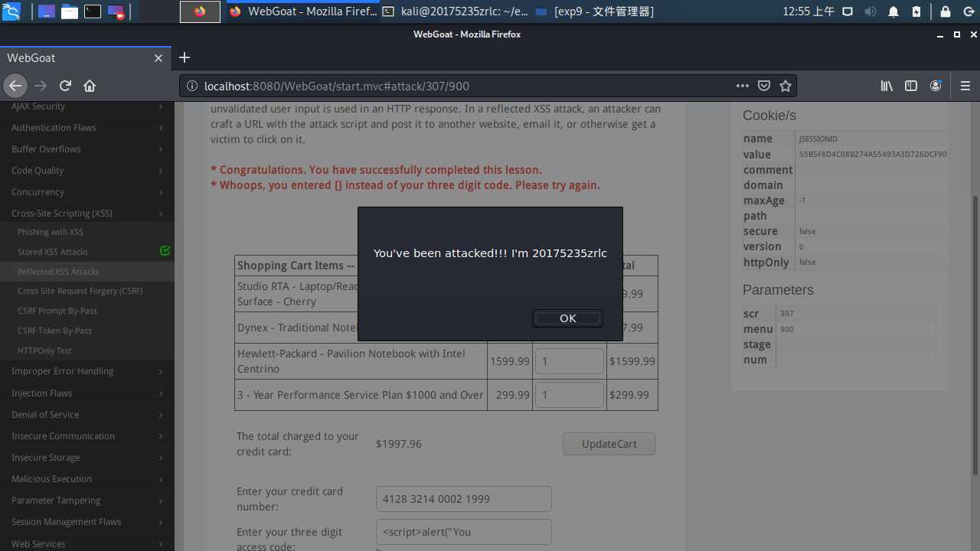Image resolution: width=980 pixels, height=551 pixels.
Task: Expand Denial of Service category
Action: tap(87, 415)
